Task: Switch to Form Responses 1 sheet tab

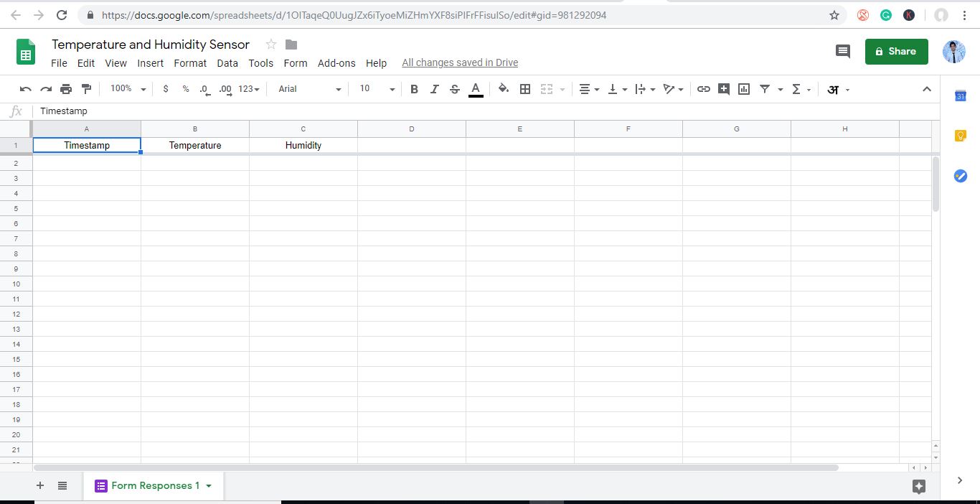Action: pos(154,486)
